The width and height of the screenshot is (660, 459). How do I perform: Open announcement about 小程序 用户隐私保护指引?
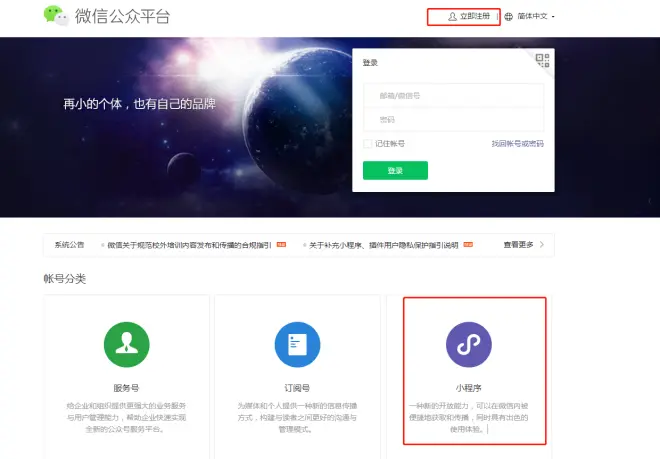tap(383, 245)
